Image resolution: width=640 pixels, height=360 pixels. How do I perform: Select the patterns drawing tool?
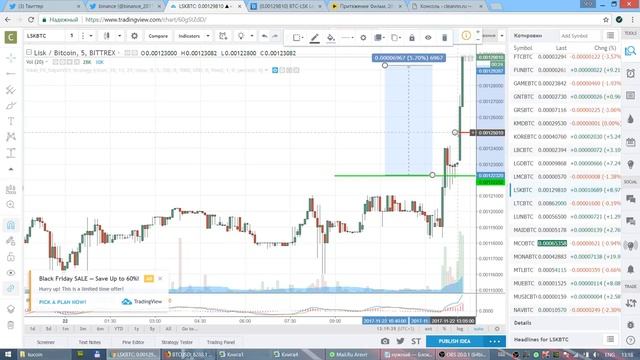(11, 137)
